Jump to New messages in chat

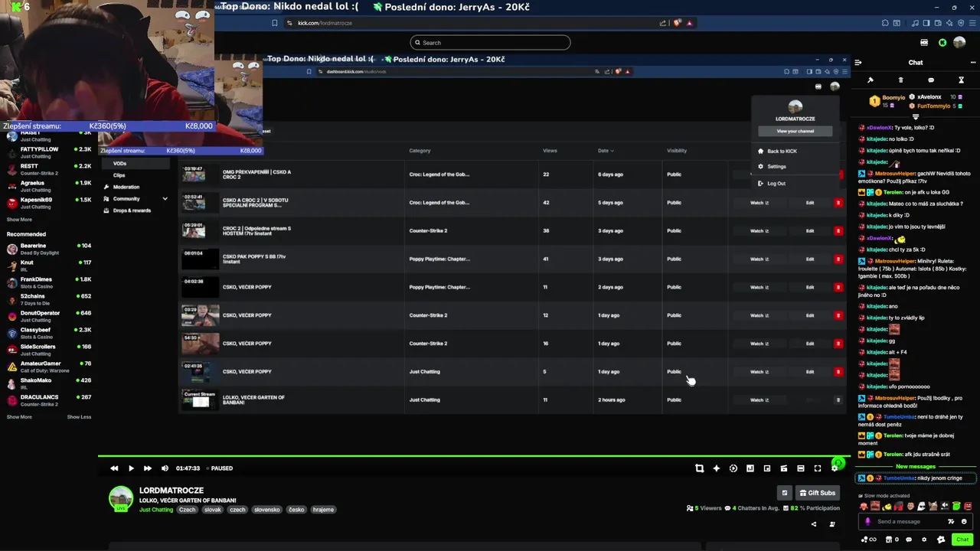coord(916,467)
